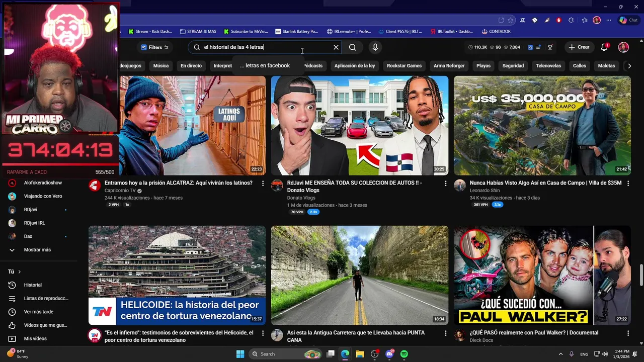Open options for Helicoide video
The width and height of the screenshot is (644, 362).
263,333
